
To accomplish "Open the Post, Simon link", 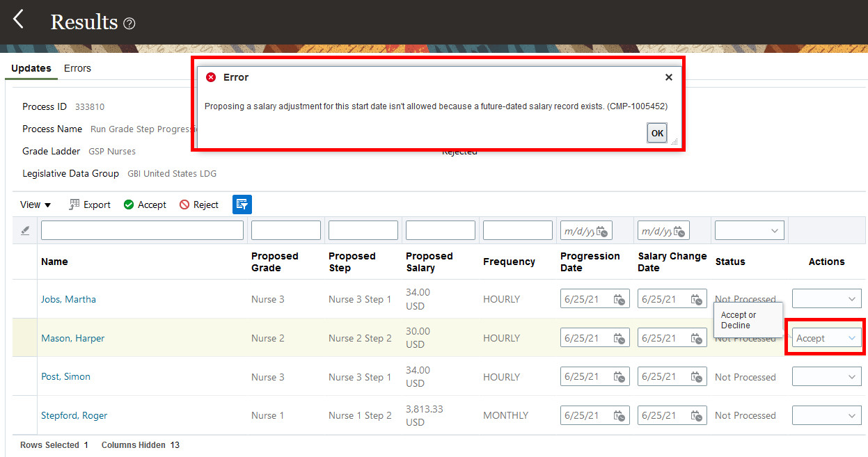I will click(x=65, y=376).
